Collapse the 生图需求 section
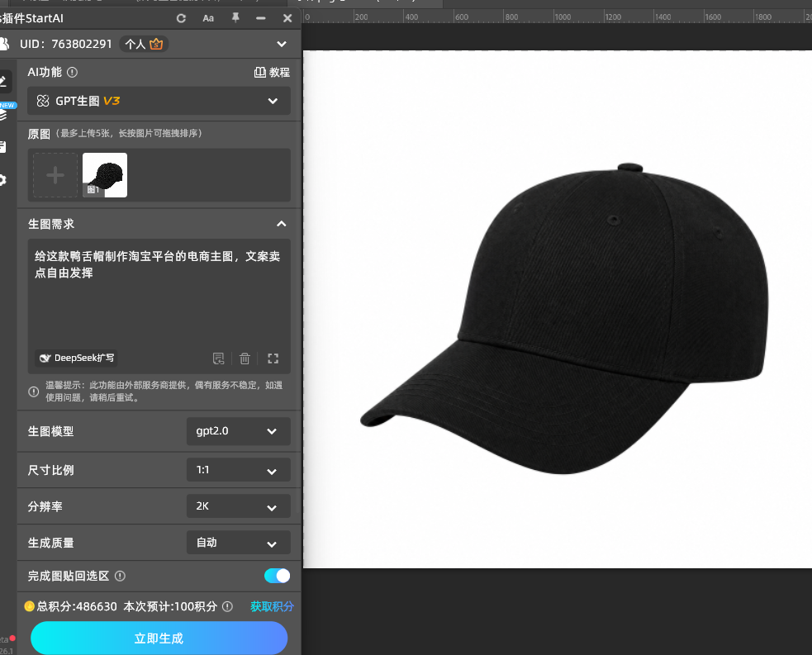812x655 pixels. [x=281, y=224]
